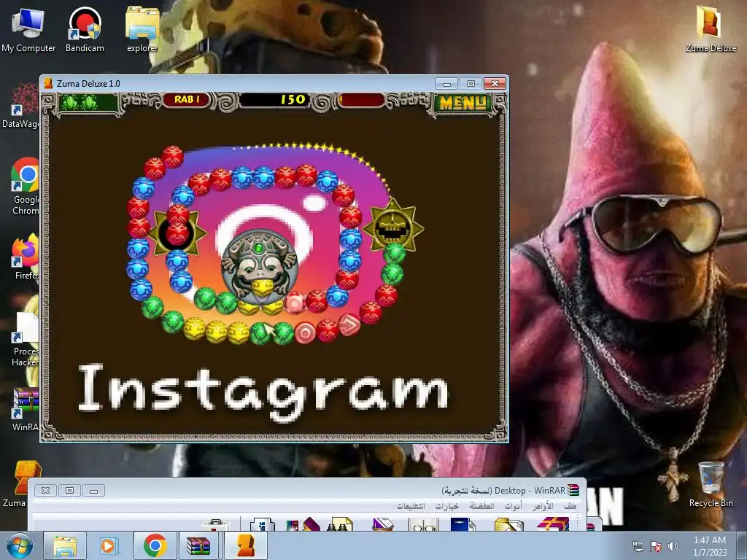Click Zuma Deluxe title bar icon

pos(49,83)
